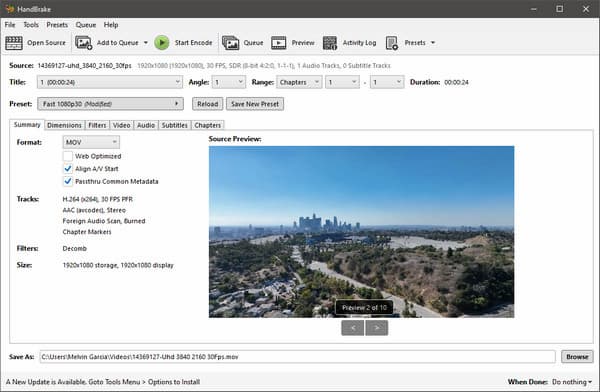Switch to the Subtitles tab

pos(174,125)
